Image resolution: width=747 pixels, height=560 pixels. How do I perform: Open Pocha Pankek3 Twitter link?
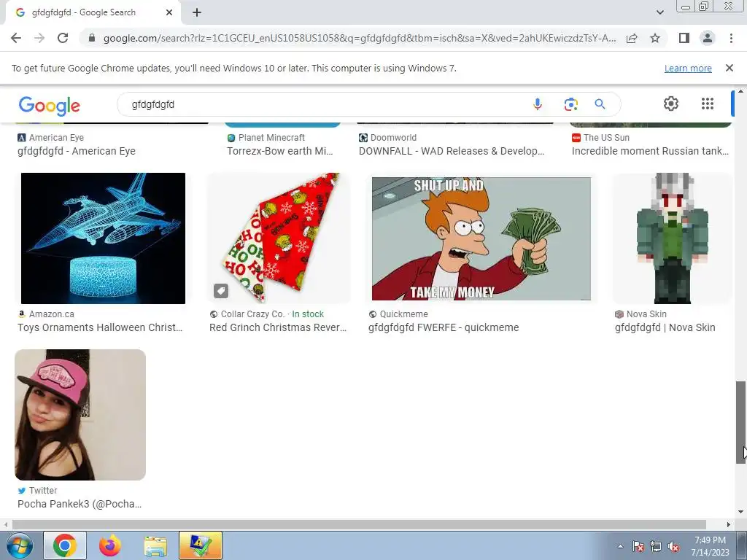[80, 504]
